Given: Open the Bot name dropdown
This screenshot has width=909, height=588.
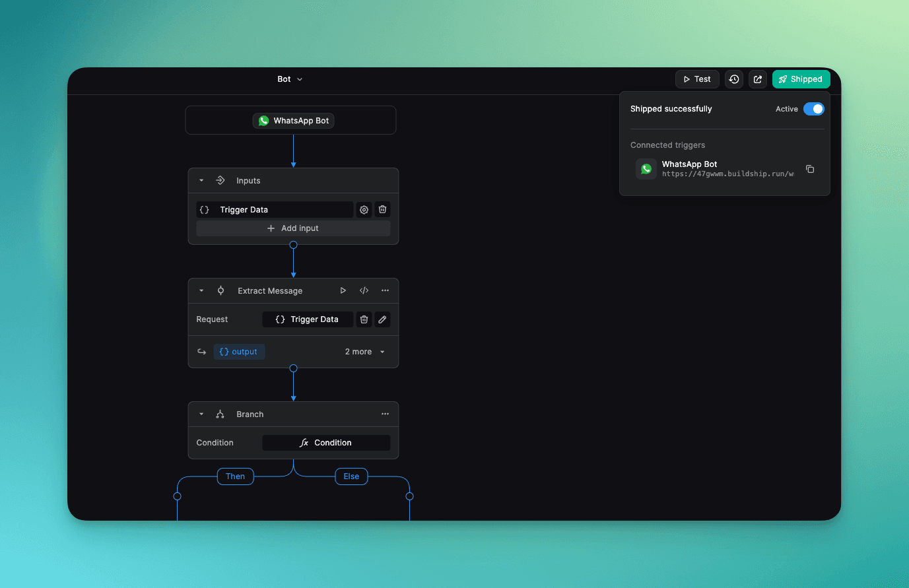Looking at the screenshot, I should pos(290,79).
